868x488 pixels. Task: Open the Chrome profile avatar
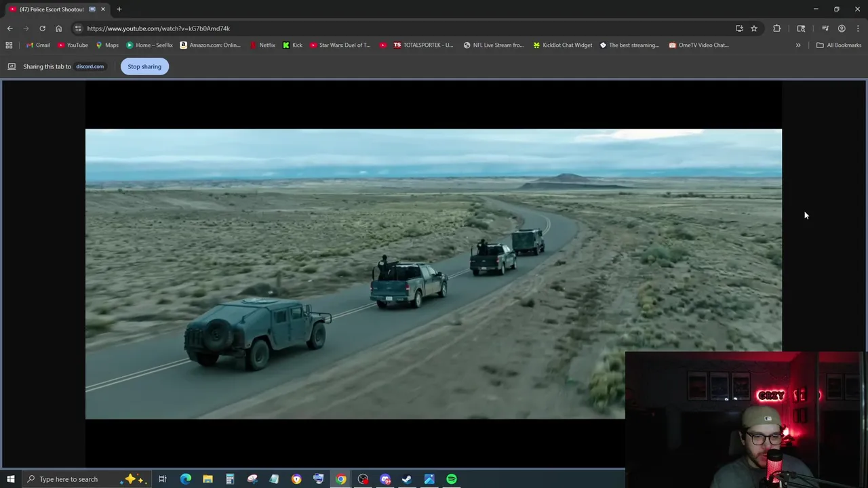842,28
